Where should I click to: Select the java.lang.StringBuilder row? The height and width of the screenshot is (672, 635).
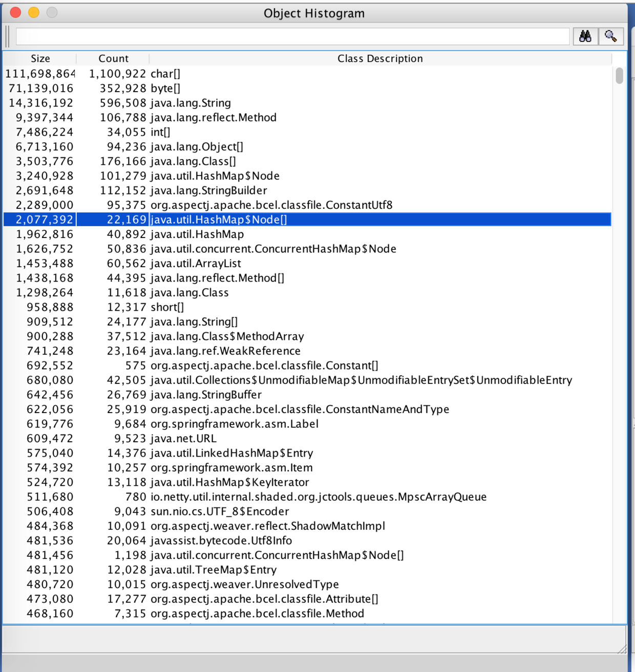(307, 190)
